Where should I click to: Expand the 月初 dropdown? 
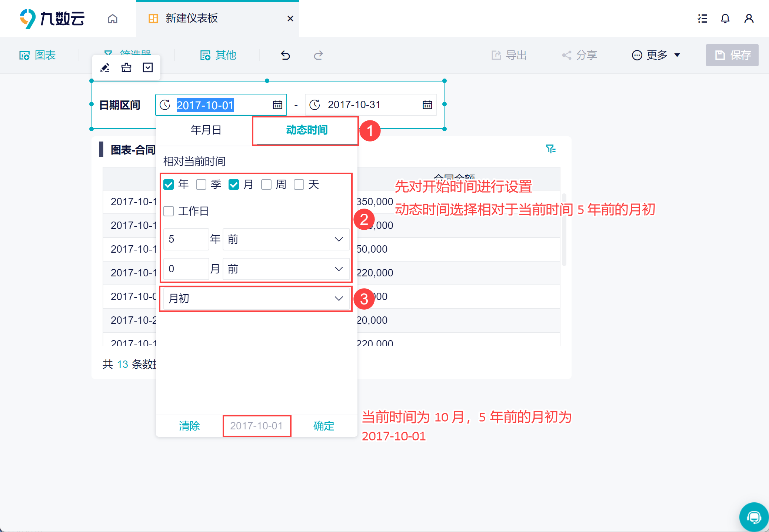pos(256,298)
